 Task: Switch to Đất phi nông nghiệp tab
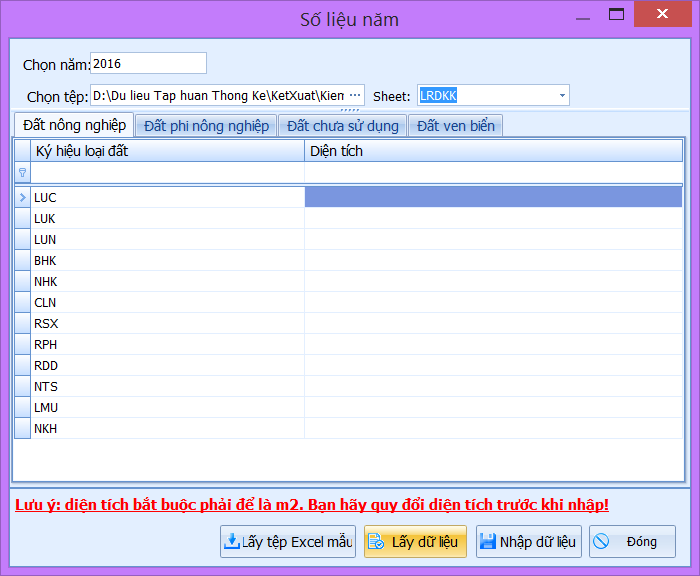point(206,125)
